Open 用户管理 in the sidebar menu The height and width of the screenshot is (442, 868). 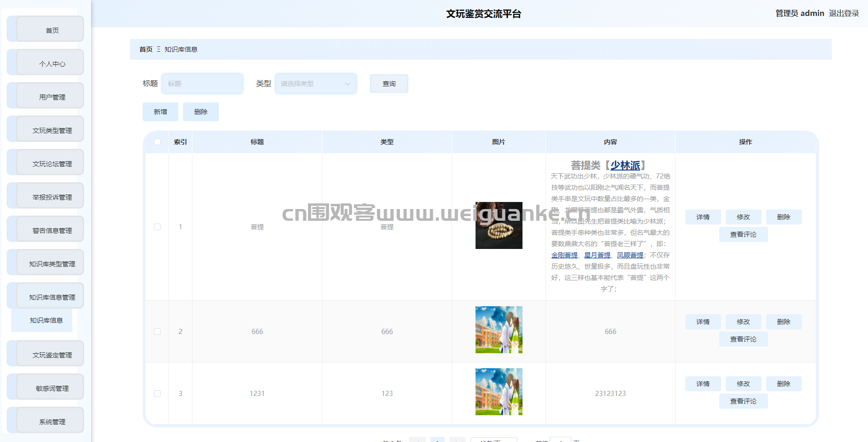pyautogui.click(x=52, y=97)
